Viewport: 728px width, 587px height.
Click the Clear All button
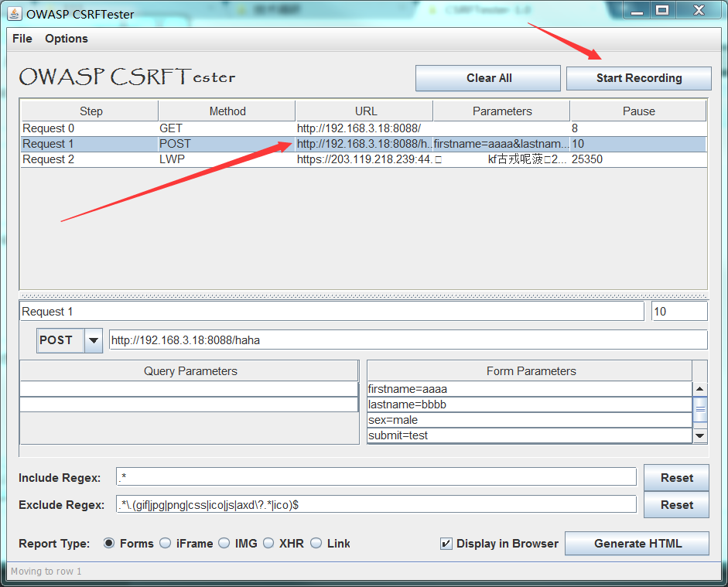click(x=487, y=78)
